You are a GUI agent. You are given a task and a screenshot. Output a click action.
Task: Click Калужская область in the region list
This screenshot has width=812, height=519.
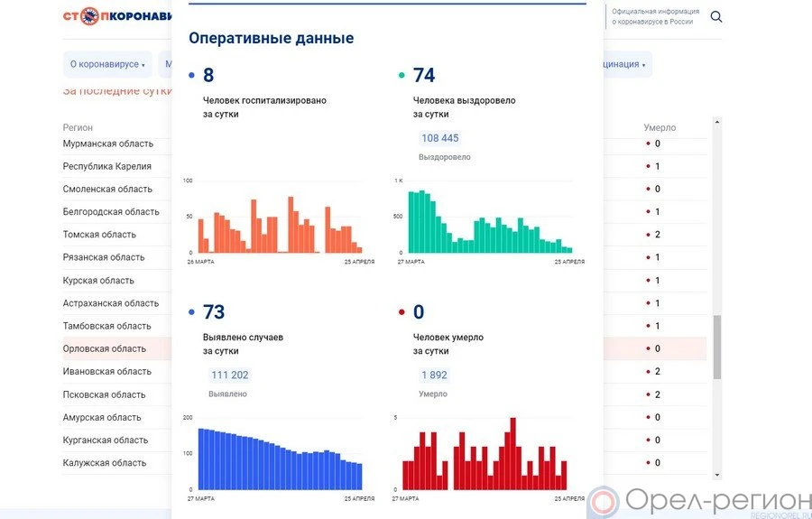pyautogui.click(x=104, y=463)
